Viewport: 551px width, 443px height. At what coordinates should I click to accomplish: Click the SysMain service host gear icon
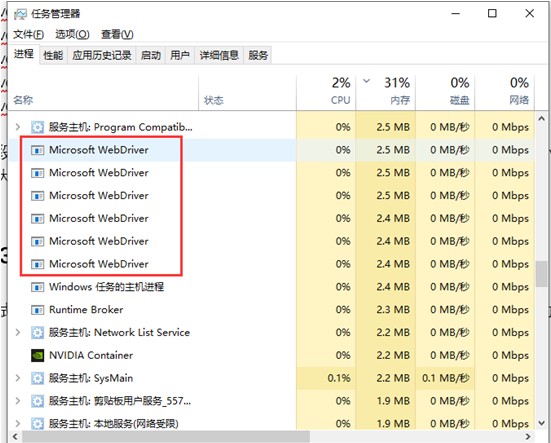37,378
